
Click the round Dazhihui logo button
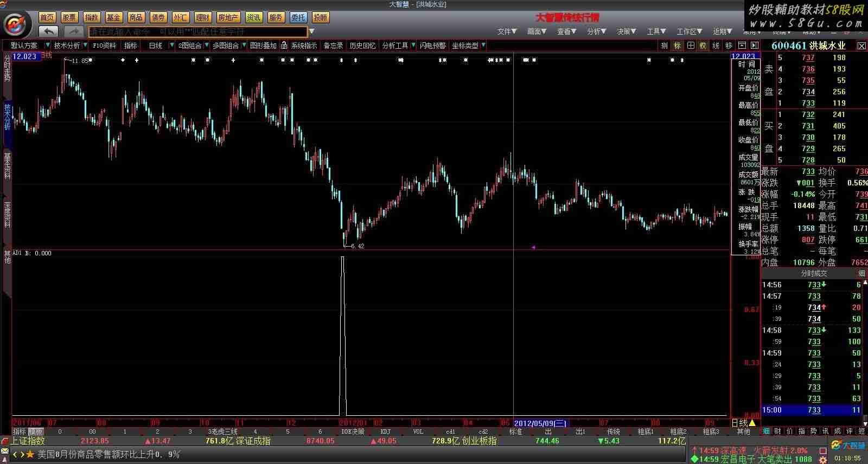17,24
